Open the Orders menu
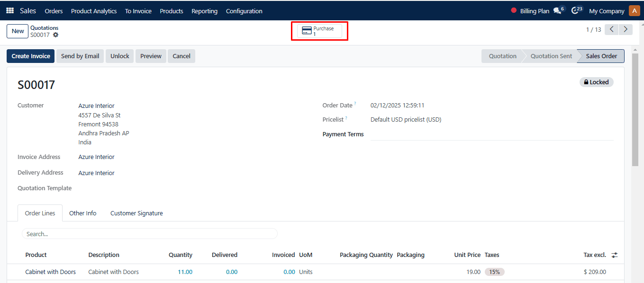This screenshot has width=644, height=283. point(54,11)
